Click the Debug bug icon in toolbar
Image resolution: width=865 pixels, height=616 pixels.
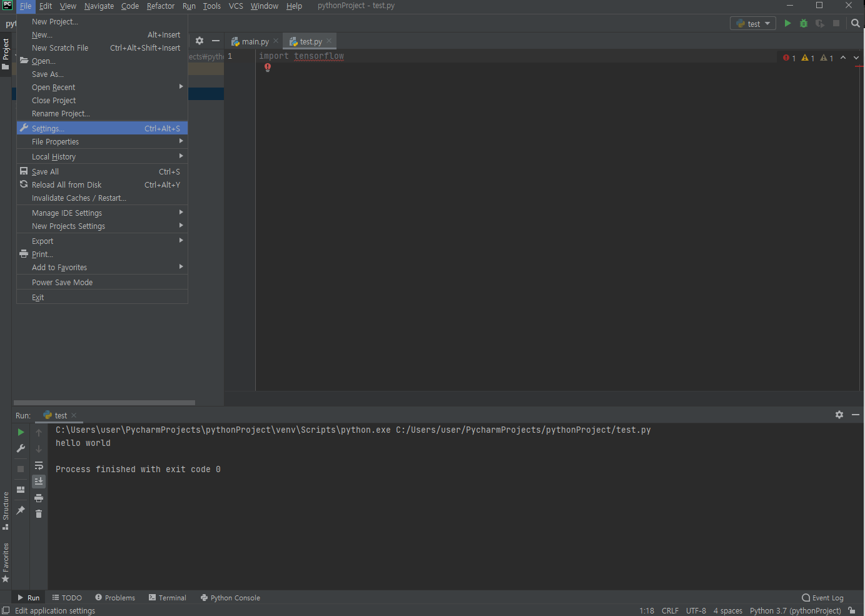coord(804,23)
